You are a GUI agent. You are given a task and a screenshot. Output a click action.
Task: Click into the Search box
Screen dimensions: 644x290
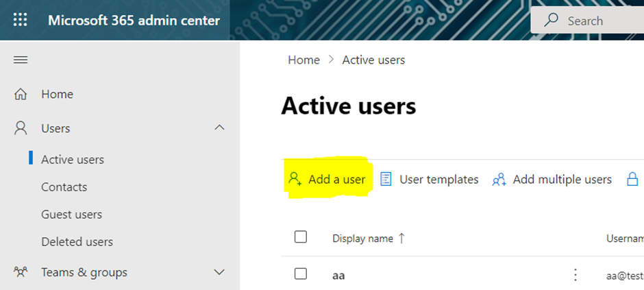click(587, 20)
